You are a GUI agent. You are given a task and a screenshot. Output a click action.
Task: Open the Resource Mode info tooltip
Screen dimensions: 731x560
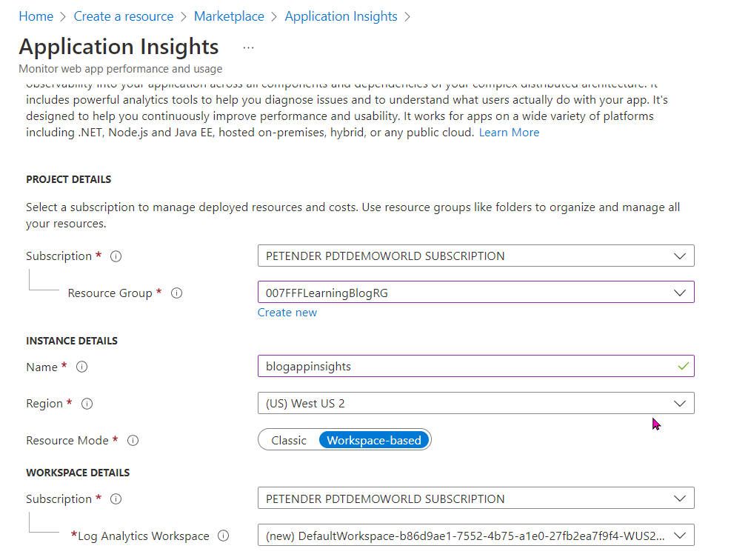[x=133, y=440]
